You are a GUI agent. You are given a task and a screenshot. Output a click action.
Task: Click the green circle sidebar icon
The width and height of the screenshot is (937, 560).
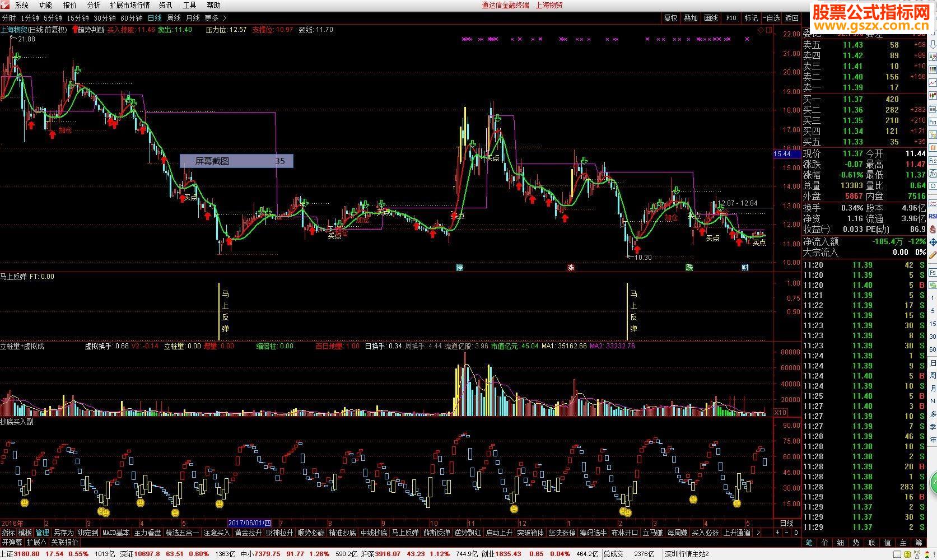tap(934, 482)
